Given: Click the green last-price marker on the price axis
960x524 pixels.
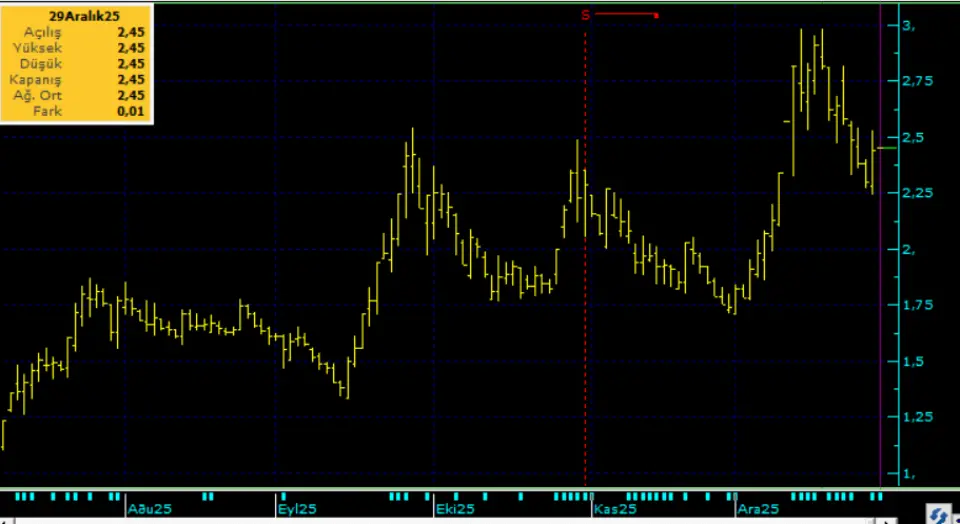Looking at the screenshot, I should tap(887, 148).
